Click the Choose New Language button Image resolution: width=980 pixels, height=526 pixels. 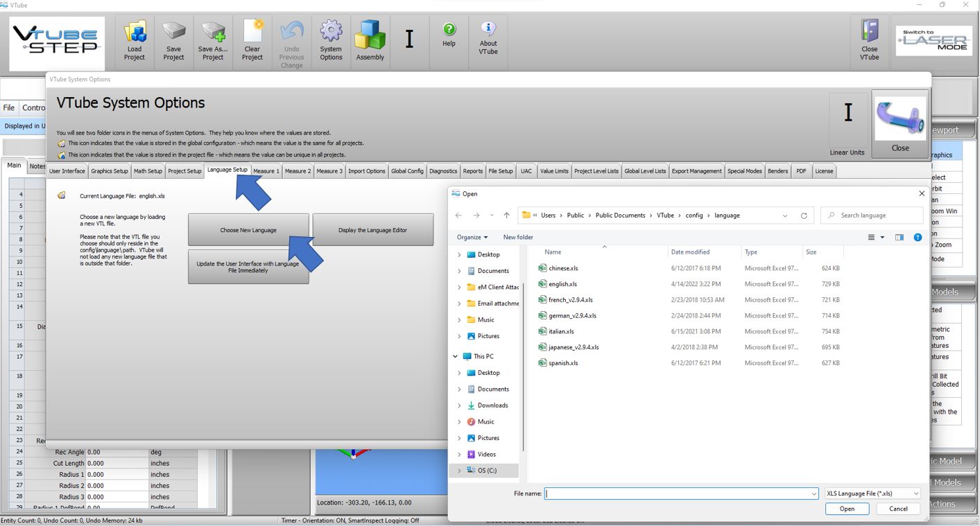pyautogui.click(x=248, y=230)
